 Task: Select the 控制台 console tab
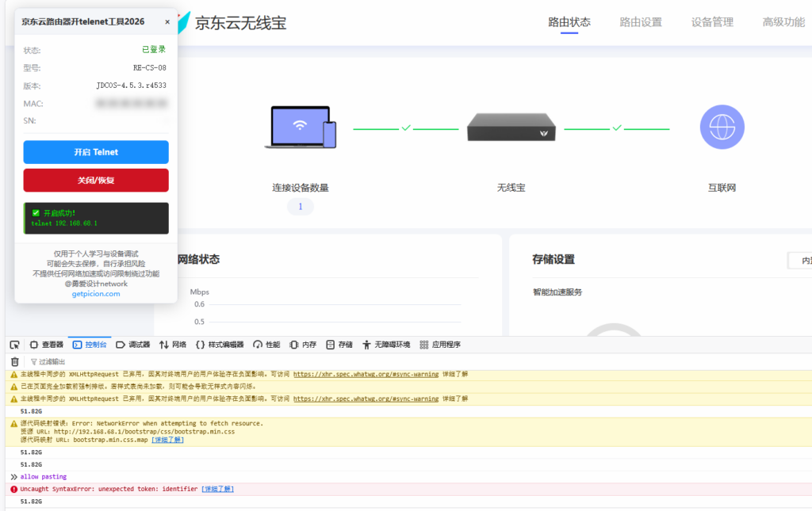click(x=90, y=345)
